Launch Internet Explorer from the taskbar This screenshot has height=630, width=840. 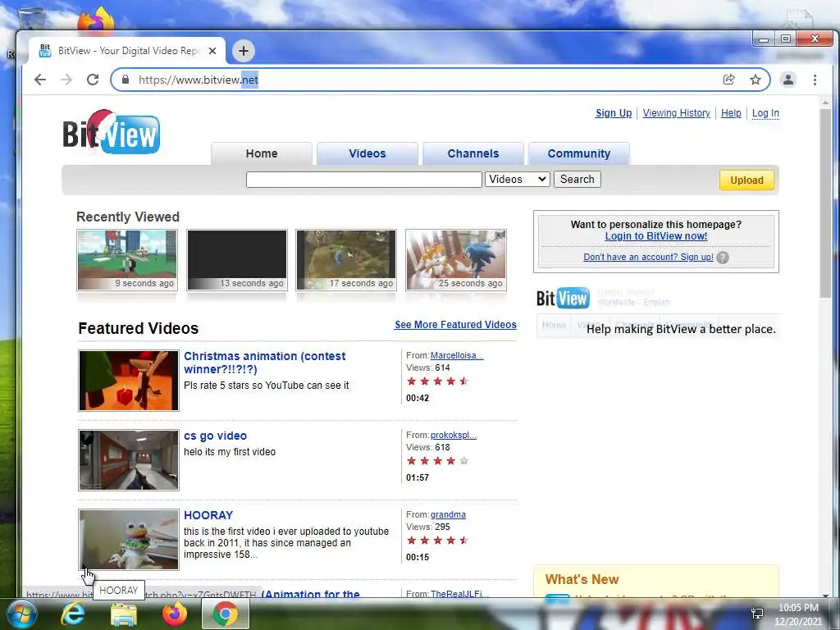pyautogui.click(x=72, y=614)
